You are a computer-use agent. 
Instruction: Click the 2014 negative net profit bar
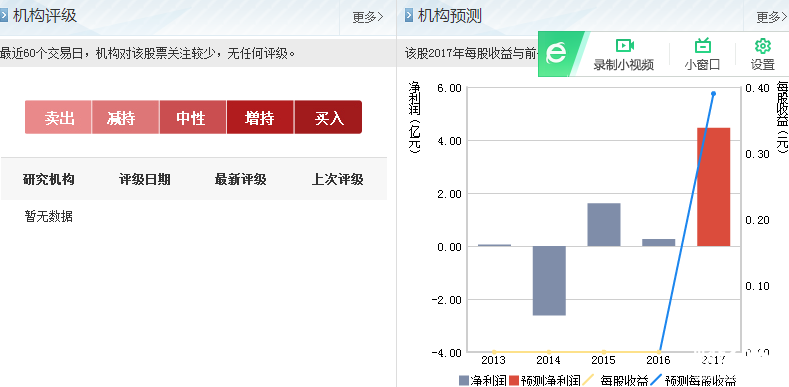click(549, 281)
